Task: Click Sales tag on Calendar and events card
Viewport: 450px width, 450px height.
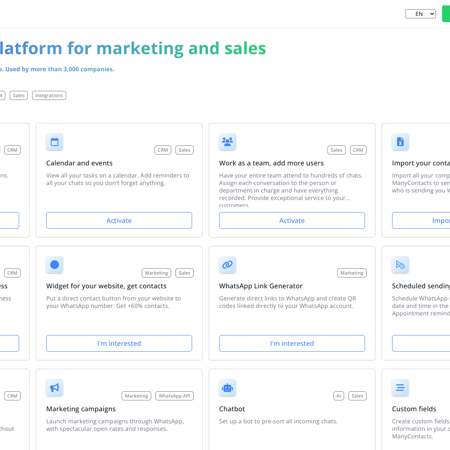Action: 184,150
